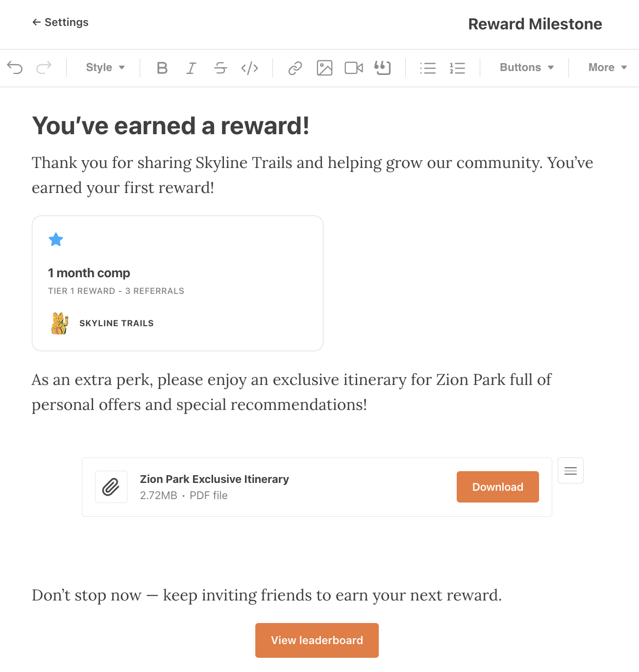
Task: Expand the Buttons dropdown menu
Action: tap(527, 68)
